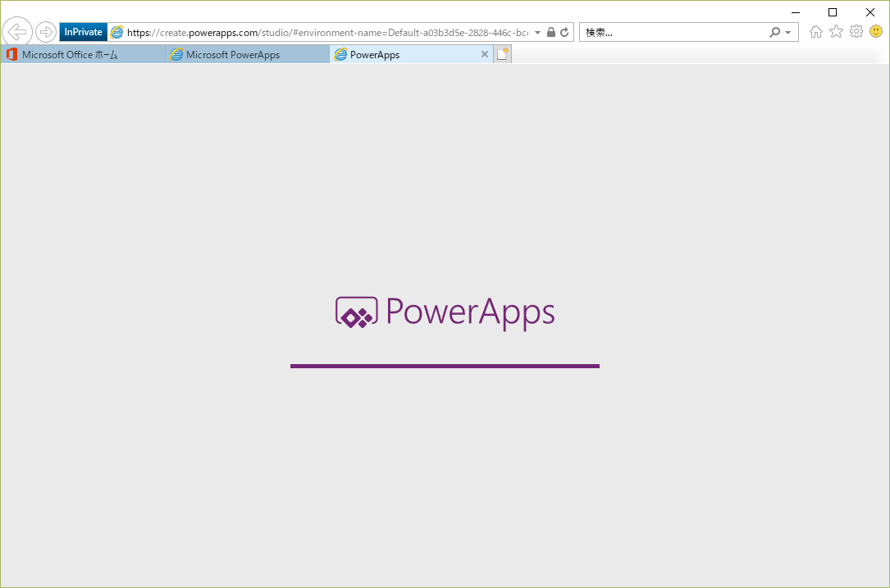Close the PowerApps tab
Image resolution: width=890 pixels, height=588 pixels.
pos(485,54)
